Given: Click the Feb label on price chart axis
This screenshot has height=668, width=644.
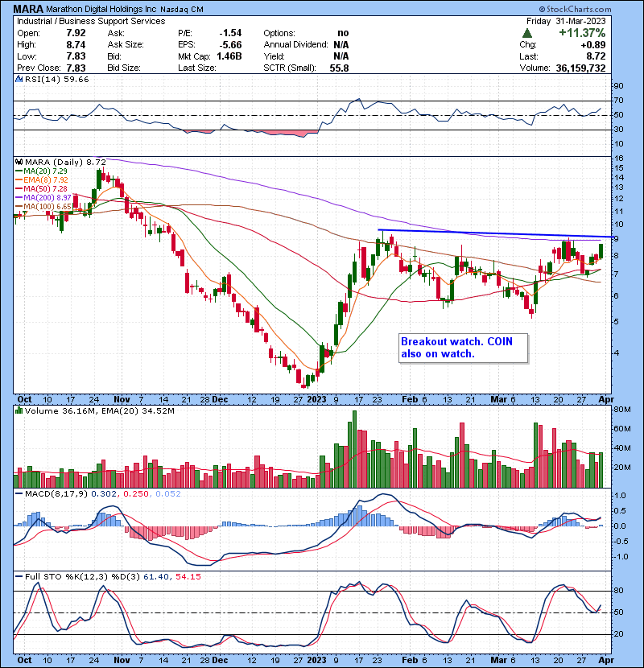Looking at the screenshot, I should [x=411, y=399].
